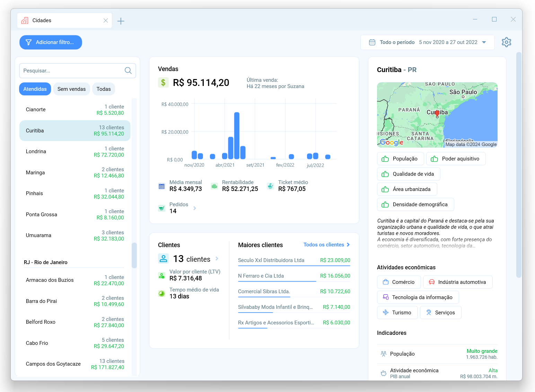Screen dimensions: 535x392
Task: Click the Média mensal calendar icon
Action: tap(161, 186)
